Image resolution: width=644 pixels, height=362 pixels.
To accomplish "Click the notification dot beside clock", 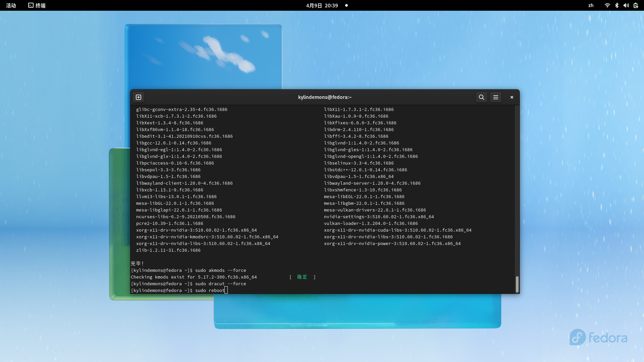I will pos(346,5).
